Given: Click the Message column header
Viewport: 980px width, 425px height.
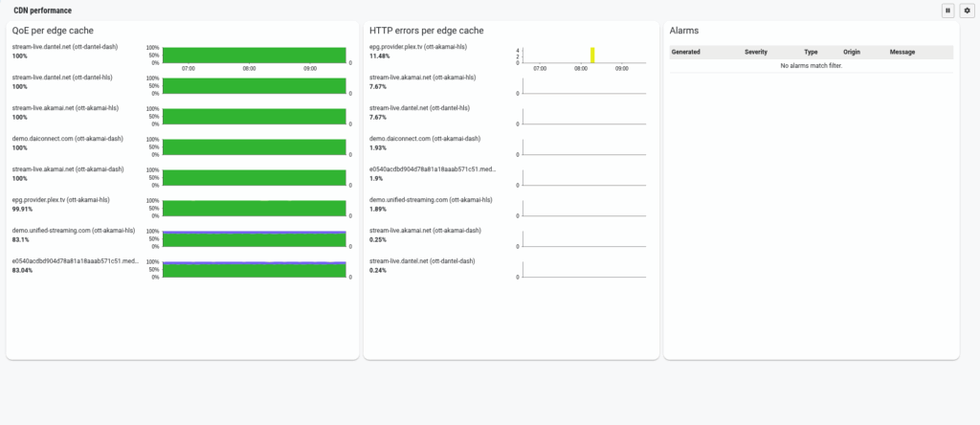Looking at the screenshot, I should pyautogui.click(x=902, y=52).
